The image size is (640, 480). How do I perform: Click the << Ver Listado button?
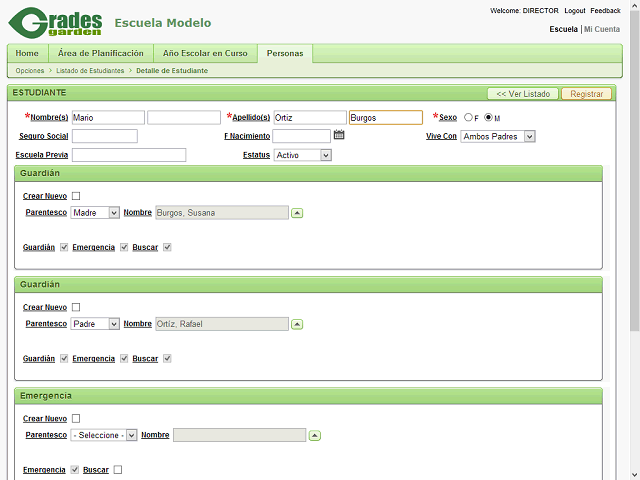(x=523, y=93)
